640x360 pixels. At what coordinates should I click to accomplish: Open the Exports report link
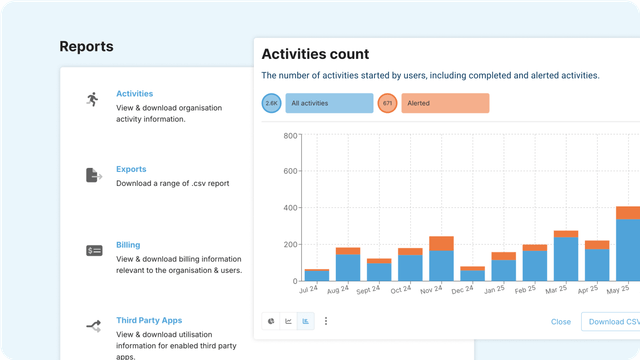(131, 169)
